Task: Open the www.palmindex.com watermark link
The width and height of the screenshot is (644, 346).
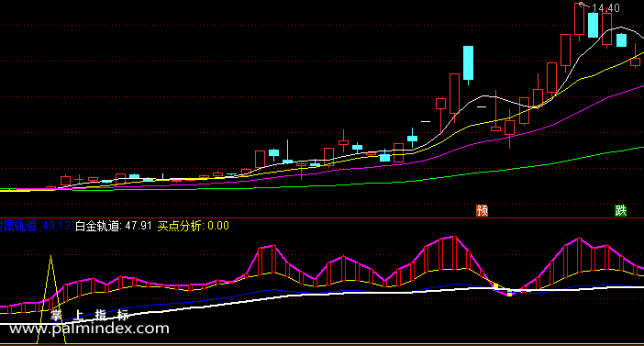Action: [89, 329]
